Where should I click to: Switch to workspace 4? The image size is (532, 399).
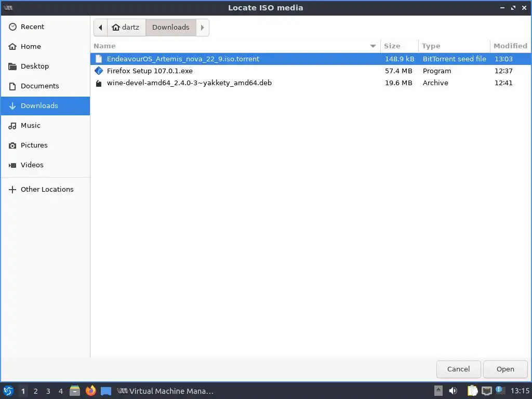point(61,391)
